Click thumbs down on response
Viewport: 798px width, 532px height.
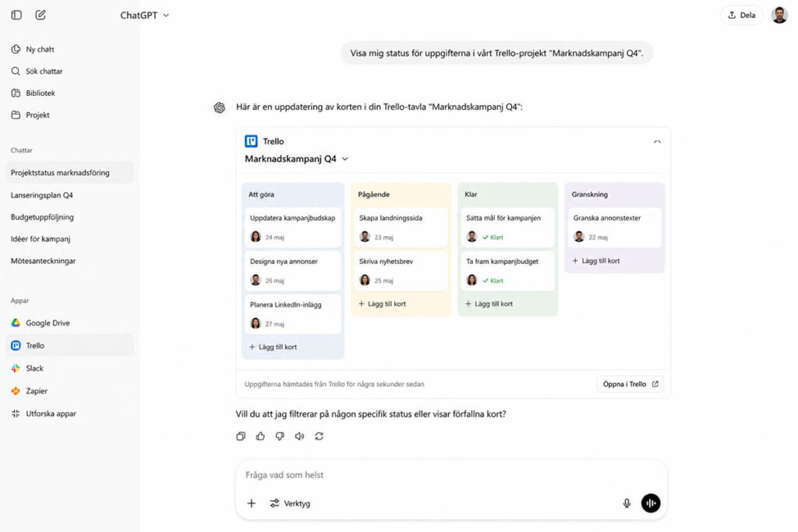(280, 436)
